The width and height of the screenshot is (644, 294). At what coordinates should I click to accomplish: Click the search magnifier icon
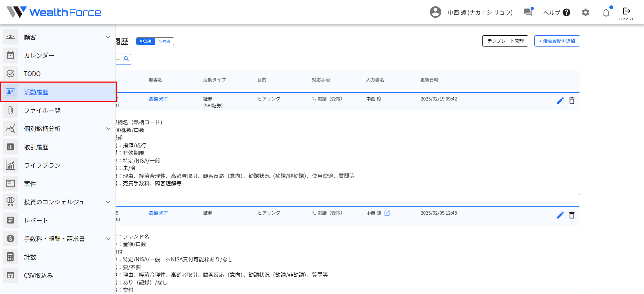(126, 59)
